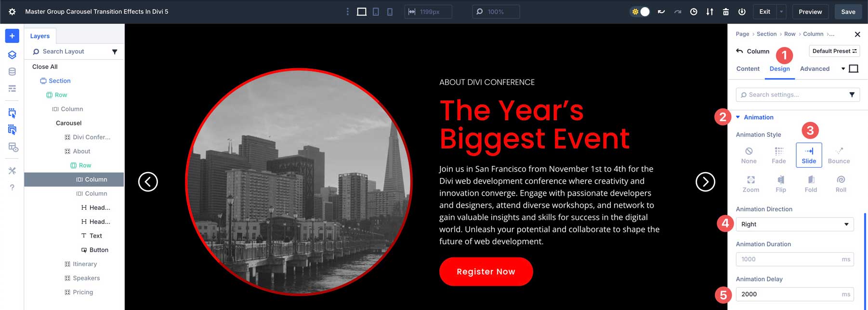Switch to the Content tab
The height and width of the screenshot is (310, 868).
pos(748,69)
